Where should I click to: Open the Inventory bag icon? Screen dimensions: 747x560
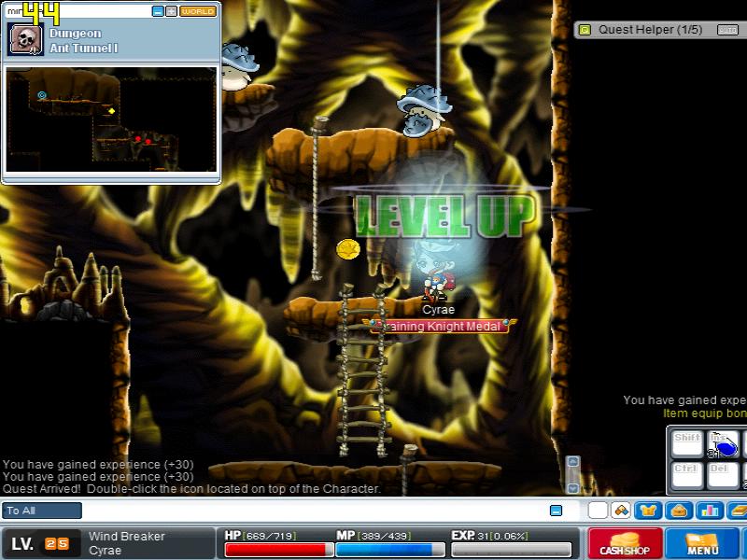680,511
